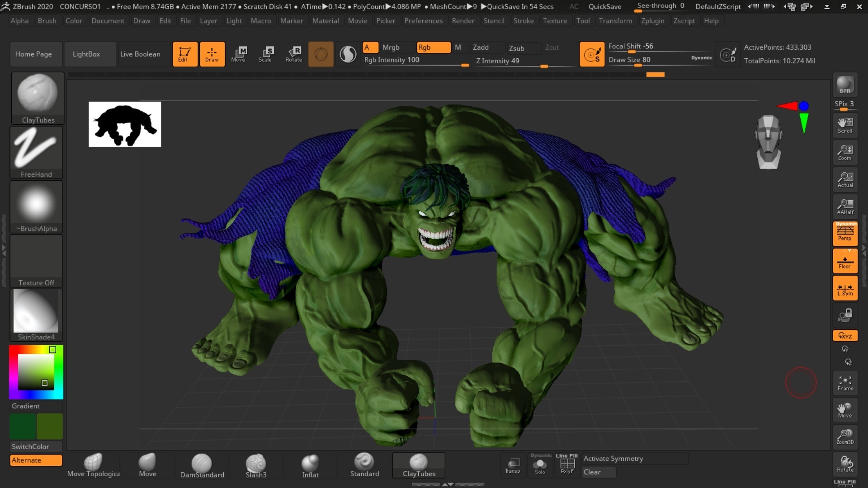Click the BPR render button
Viewport: 868px width, 488px height.
click(x=844, y=85)
